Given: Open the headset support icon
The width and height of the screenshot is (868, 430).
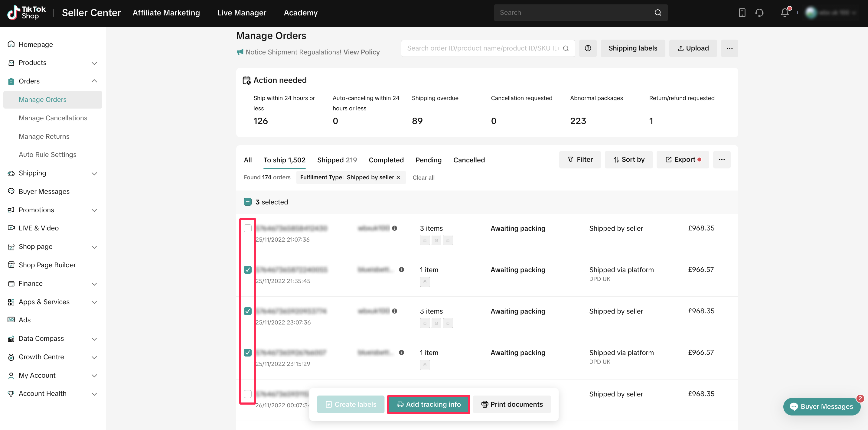Looking at the screenshot, I should [x=759, y=13].
